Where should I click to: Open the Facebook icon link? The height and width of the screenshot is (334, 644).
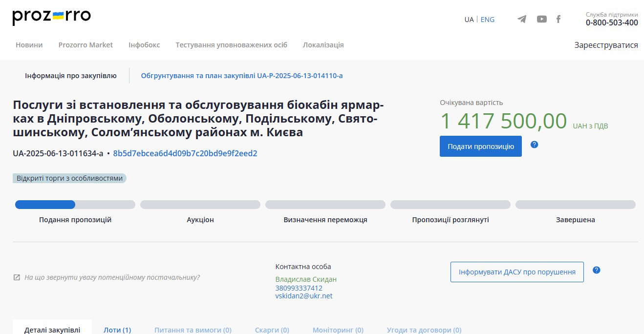point(558,19)
